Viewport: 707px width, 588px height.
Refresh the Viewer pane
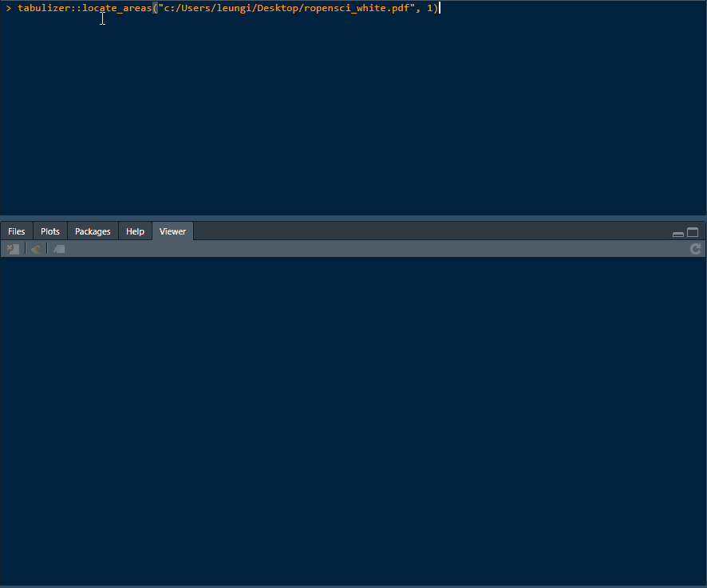click(696, 250)
